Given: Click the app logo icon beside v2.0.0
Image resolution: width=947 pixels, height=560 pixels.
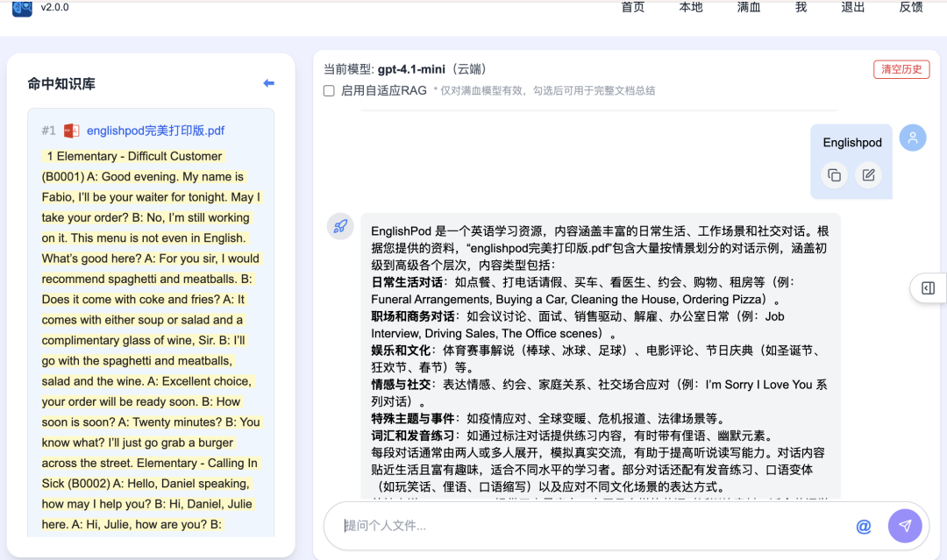Looking at the screenshot, I should tap(22, 9).
